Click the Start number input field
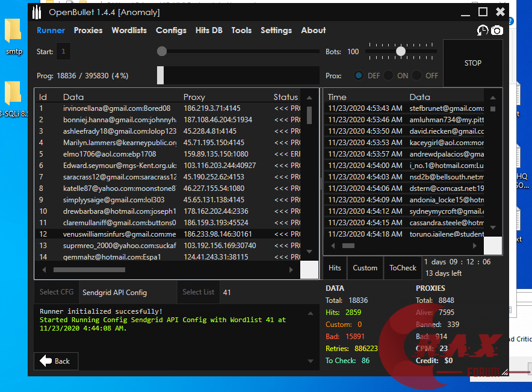This screenshot has width=532, height=392. pyautogui.click(x=63, y=52)
